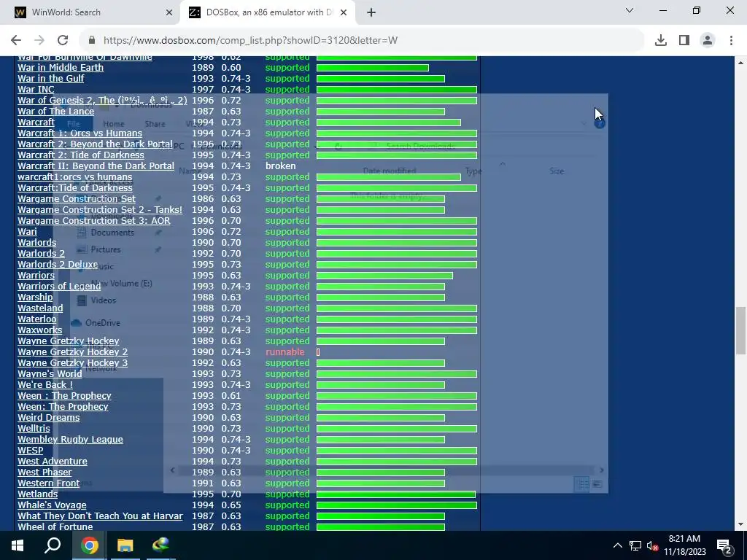View site information via the lock icon
Image resolution: width=747 pixels, height=560 pixels.
coord(92,41)
